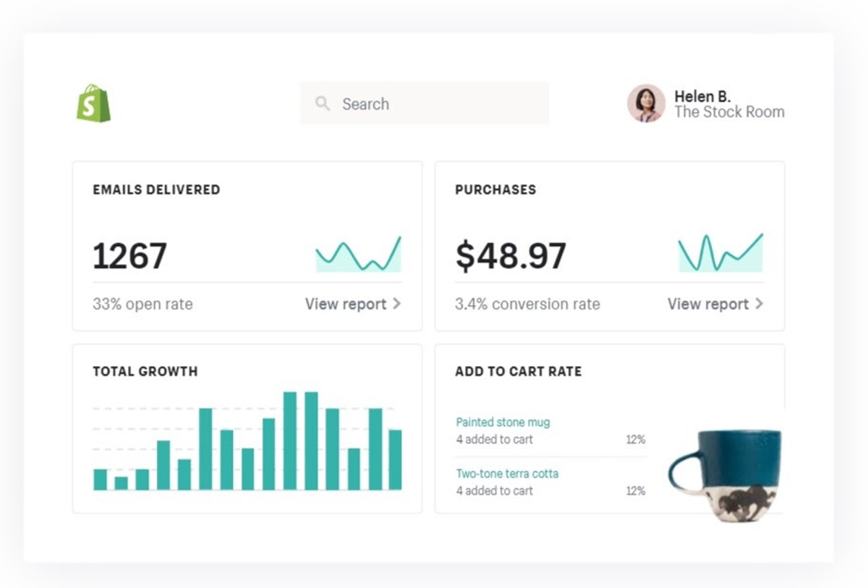Open View report under Purchases
The image size is (868, 588).
708,304
